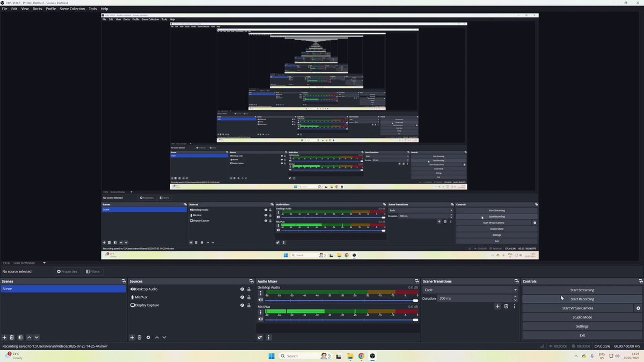The height and width of the screenshot is (362, 644).
Task: Lock the Desktop Audio source
Action: [248, 289]
